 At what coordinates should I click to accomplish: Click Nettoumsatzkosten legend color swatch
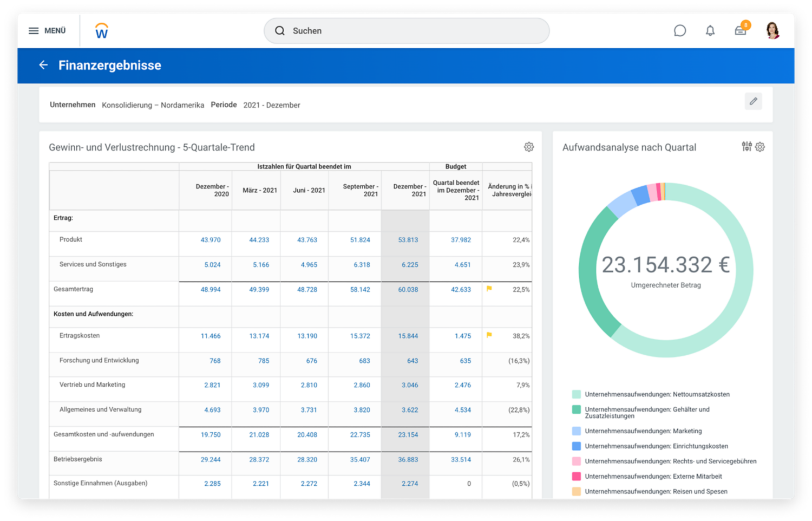577,394
